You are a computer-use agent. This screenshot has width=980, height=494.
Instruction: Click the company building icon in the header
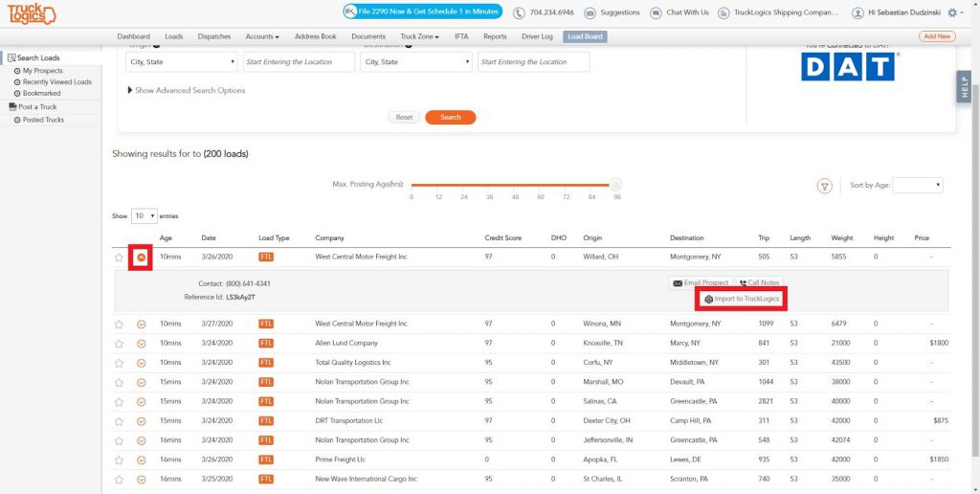point(724,13)
